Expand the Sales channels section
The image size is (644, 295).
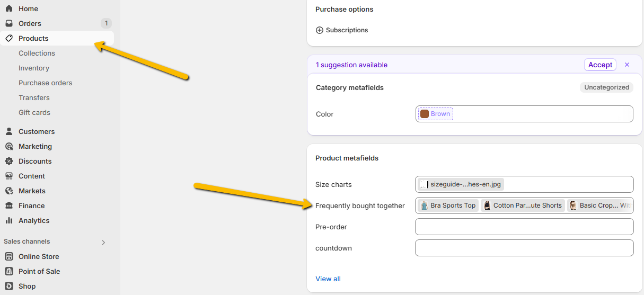coord(103,242)
